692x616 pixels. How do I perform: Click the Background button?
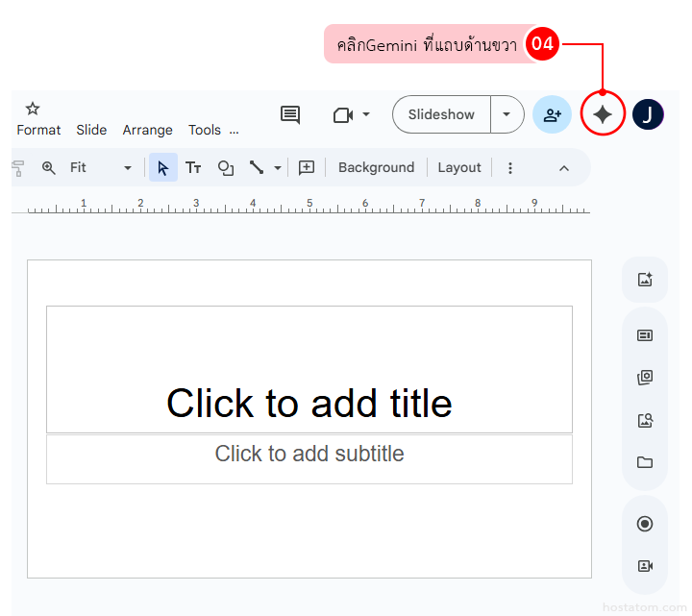click(x=376, y=167)
